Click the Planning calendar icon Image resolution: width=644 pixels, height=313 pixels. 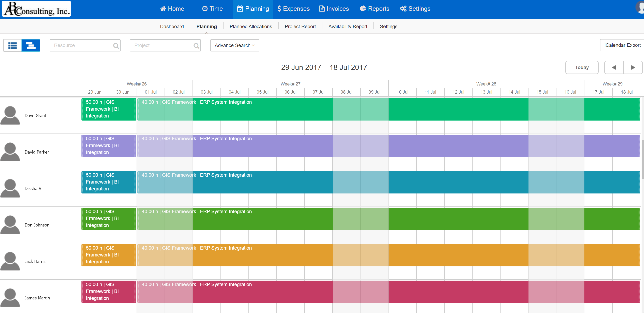[x=240, y=8]
